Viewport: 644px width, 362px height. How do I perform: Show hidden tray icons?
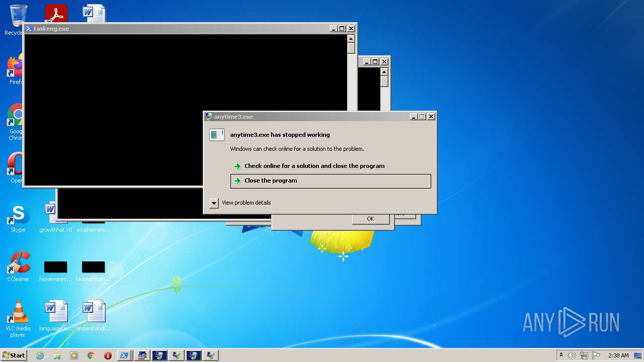[561, 355]
